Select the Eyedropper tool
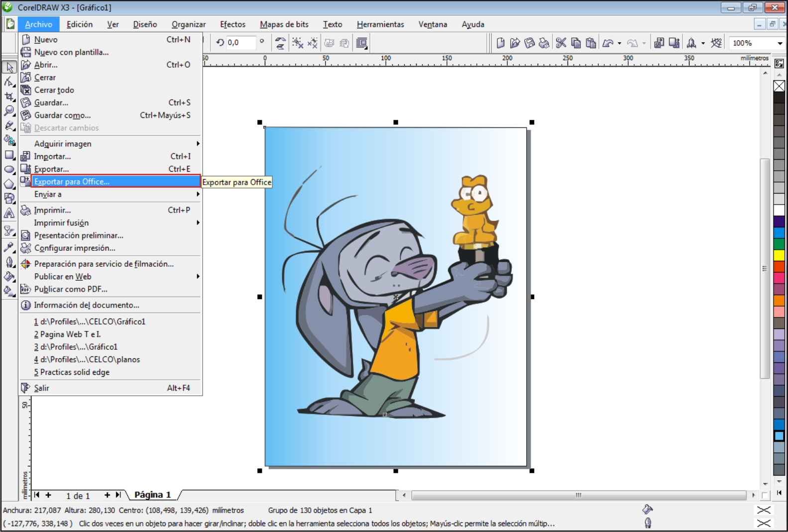Image resolution: width=788 pixels, height=532 pixels. (9, 246)
